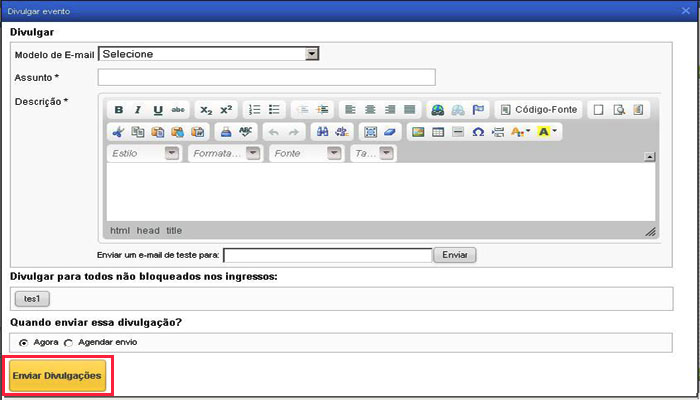Click the Assunto subject input field
Screen dimensions: 700x400
click(x=266, y=77)
